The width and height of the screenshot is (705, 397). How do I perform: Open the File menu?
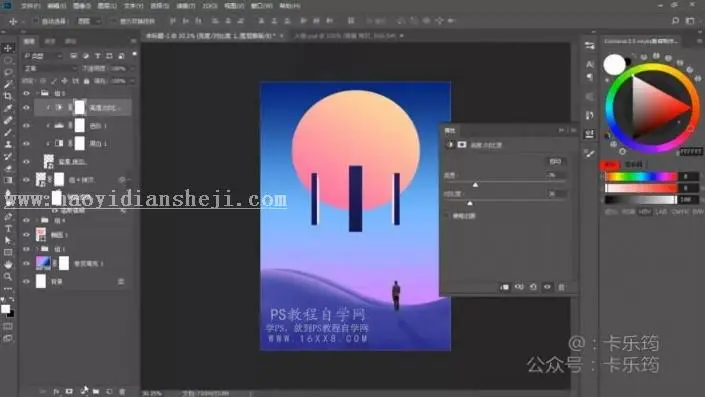click(x=31, y=6)
